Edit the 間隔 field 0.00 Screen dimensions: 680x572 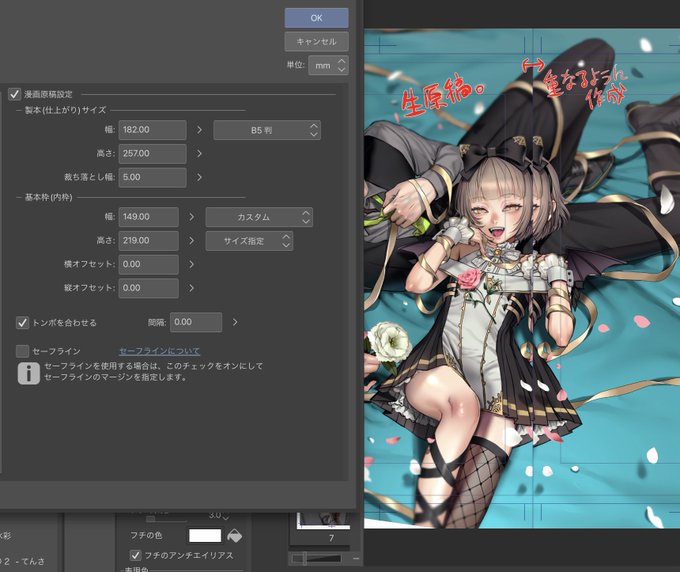pyautogui.click(x=196, y=322)
